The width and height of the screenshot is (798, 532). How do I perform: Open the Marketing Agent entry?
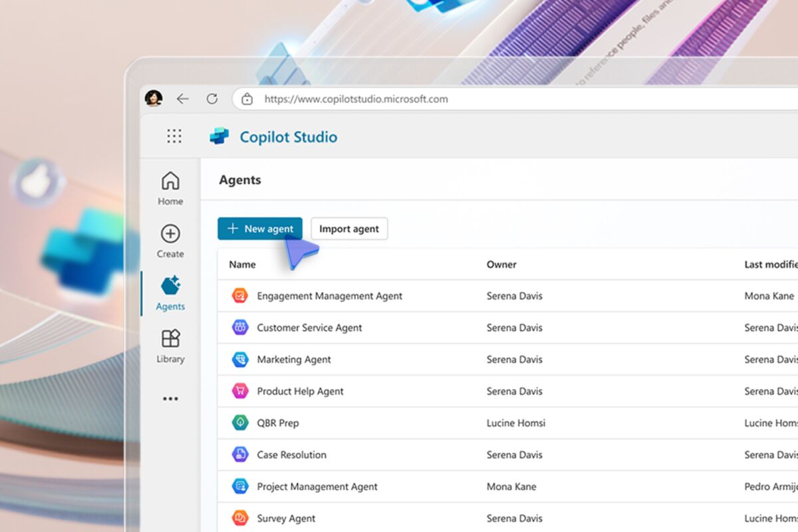tap(295, 359)
